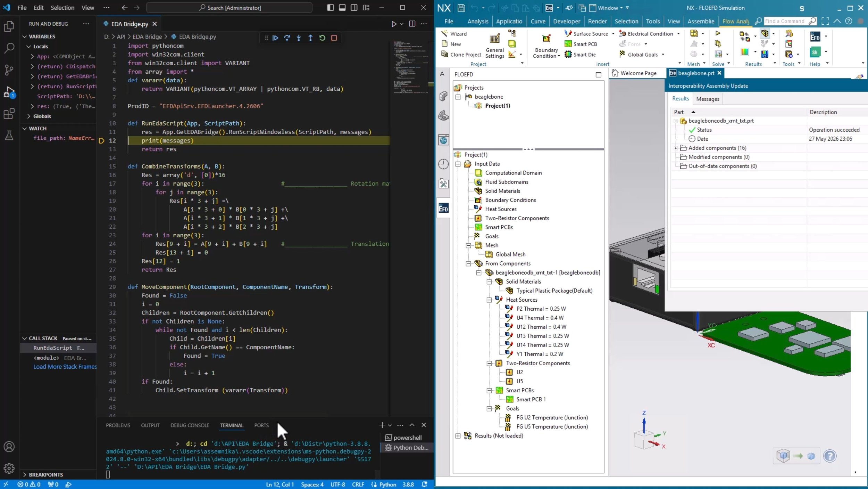Open Source Control in the activity bar

(9, 70)
